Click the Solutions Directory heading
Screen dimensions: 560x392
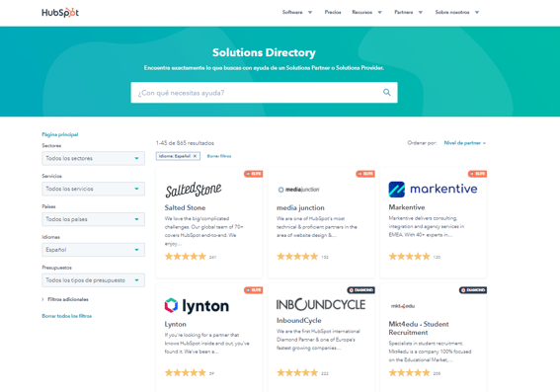(264, 52)
